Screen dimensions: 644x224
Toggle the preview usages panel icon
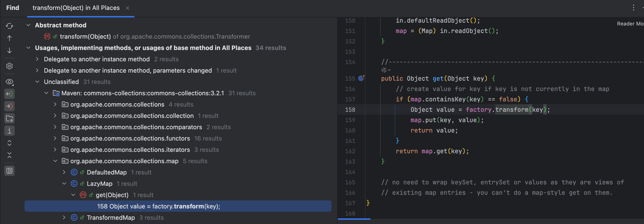coord(9,171)
